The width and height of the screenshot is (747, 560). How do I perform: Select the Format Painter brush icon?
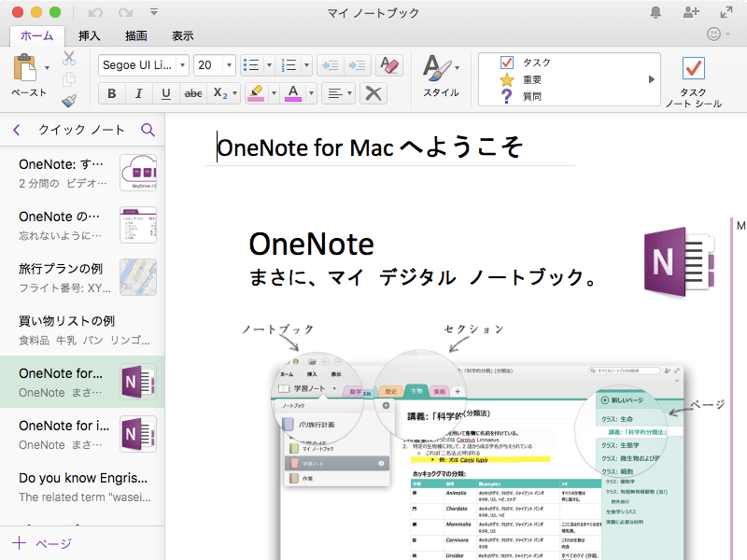pos(69,101)
